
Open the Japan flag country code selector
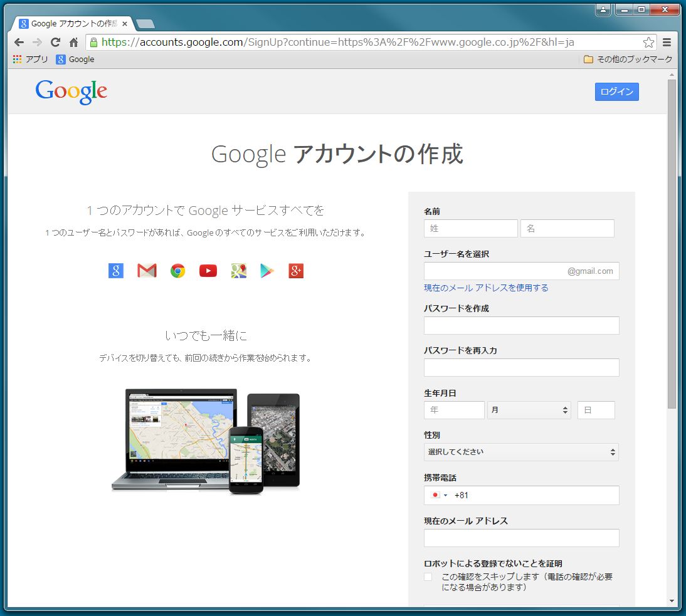point(439,495)
